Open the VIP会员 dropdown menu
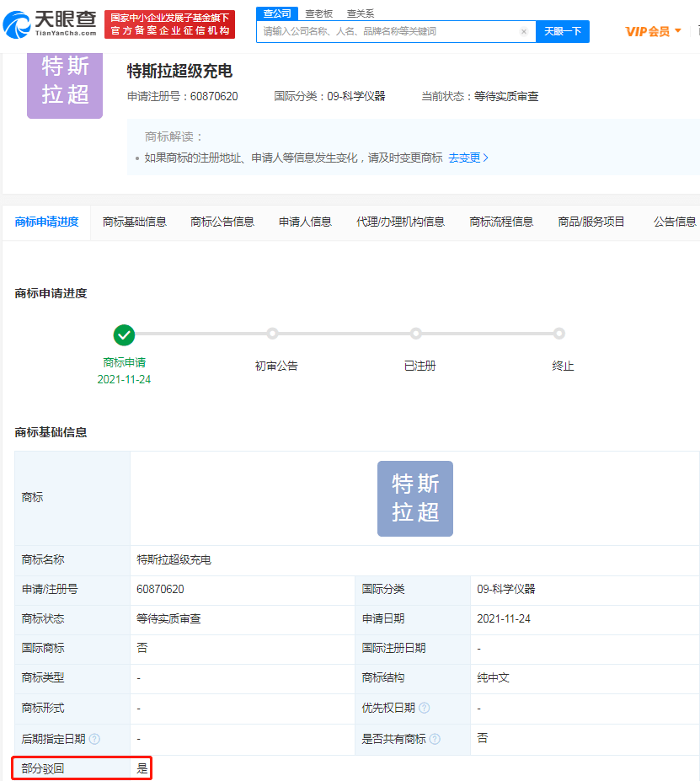Viewport: 700px width, 781px height. click(653, 31)
